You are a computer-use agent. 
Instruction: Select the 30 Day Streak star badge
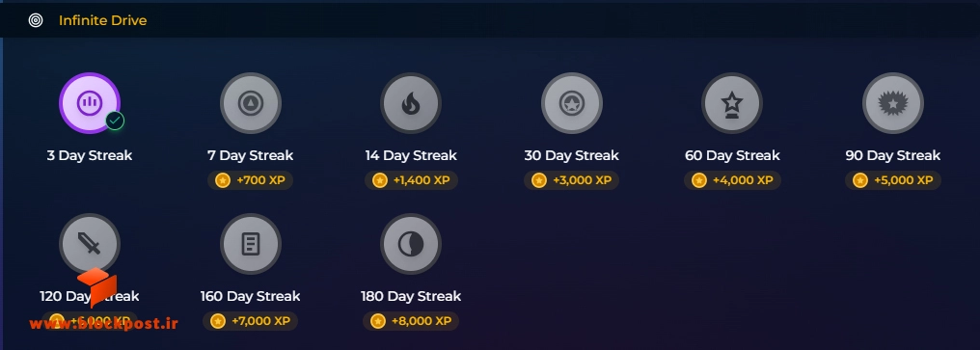pyautogui.click(x=571, y=103)
